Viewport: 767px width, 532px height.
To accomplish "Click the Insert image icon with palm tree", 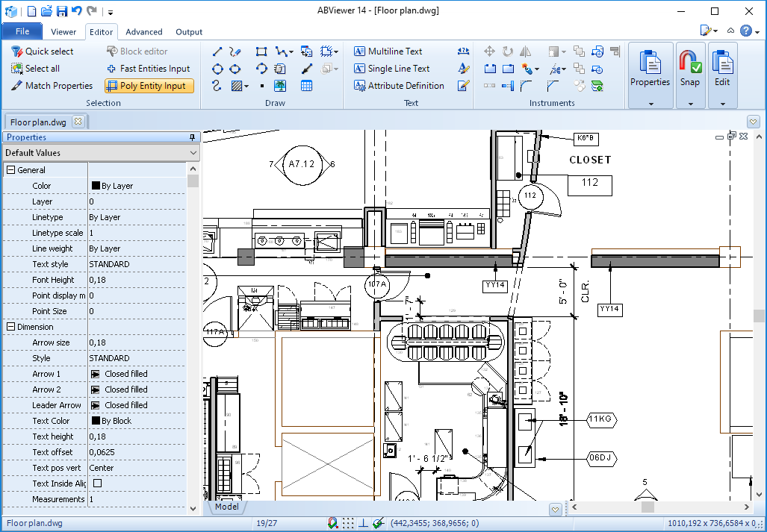I will click(x=280, y=86).
